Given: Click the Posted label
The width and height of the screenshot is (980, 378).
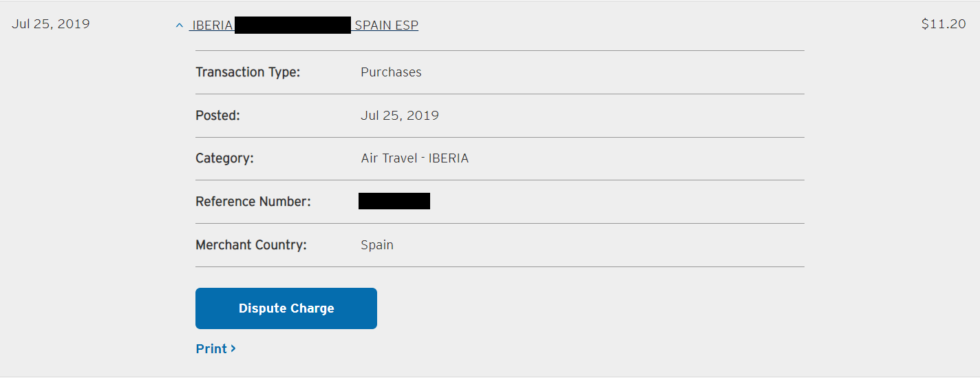Looking at the screenshot, I should pos(217,116).
